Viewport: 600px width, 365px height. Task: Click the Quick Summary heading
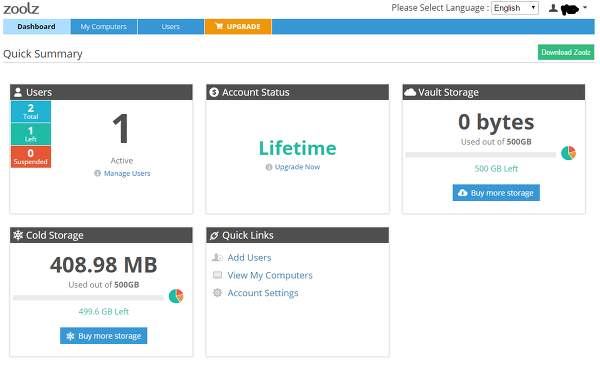(43, 54)
